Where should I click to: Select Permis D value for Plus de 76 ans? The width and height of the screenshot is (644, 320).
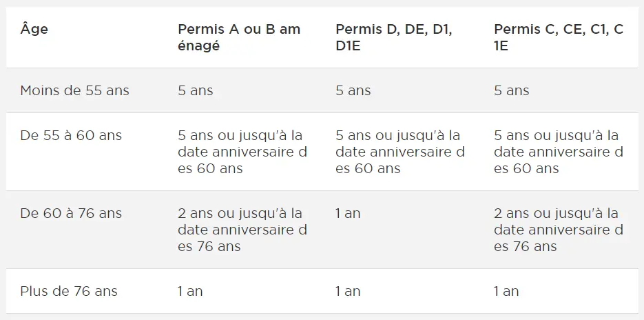tap(348, 291)
